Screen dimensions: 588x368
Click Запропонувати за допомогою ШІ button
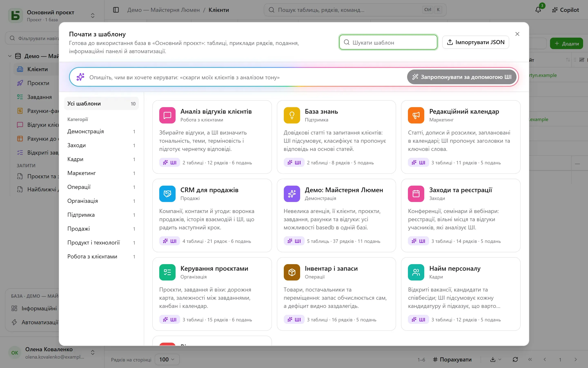coord(462,77)
